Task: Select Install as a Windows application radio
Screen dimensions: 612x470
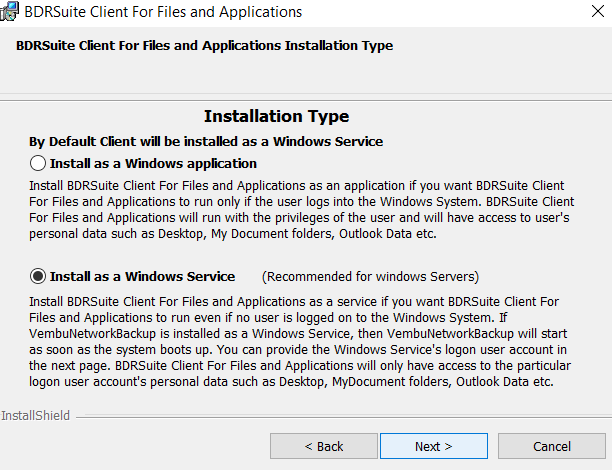Action: (x=38, y=163)
